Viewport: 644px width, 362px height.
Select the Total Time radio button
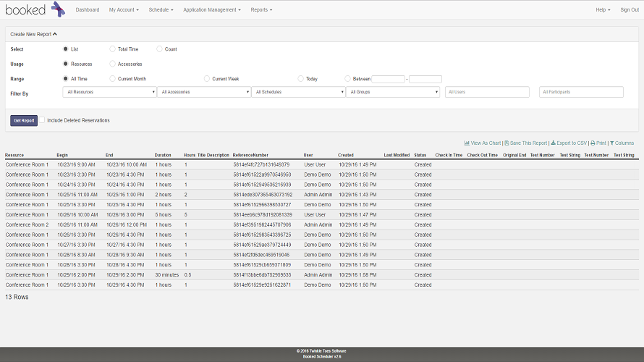click(x=112, y=49)
